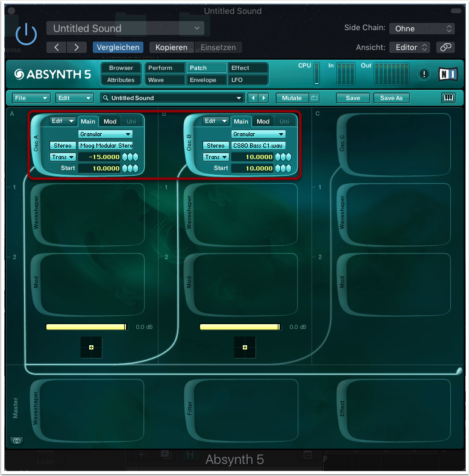470x476 pixels.
Task: Click the plugin power bypass button
Action: tap(26, 34)
